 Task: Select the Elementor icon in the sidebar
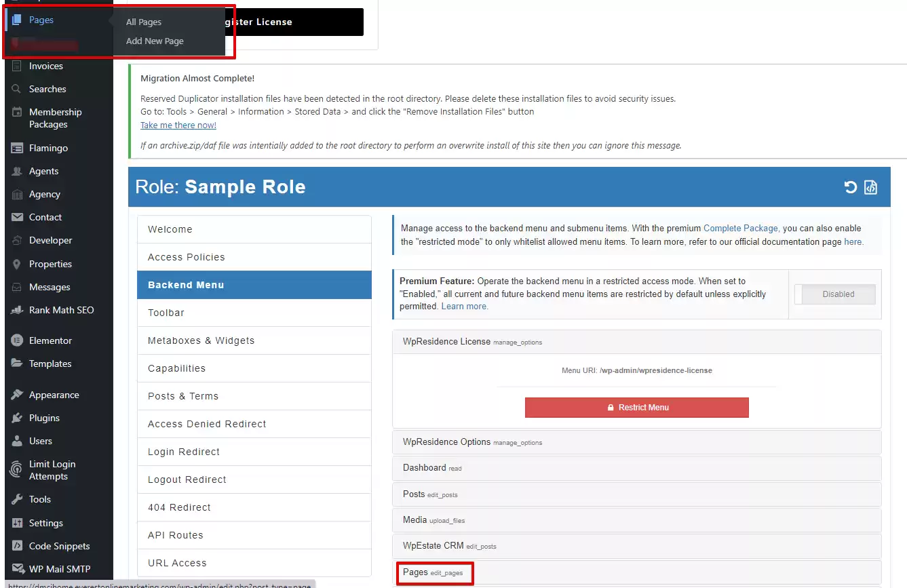click(x=16, y=340)
